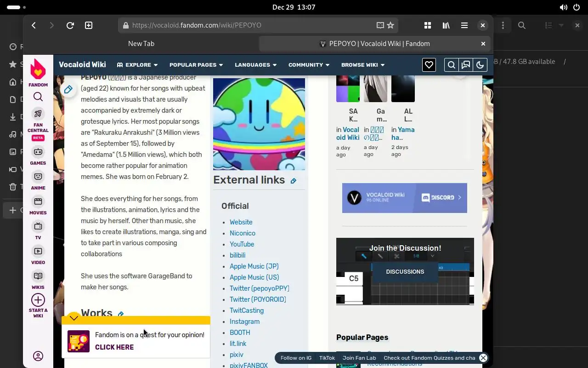Open the Niconico link

[243, 233]
